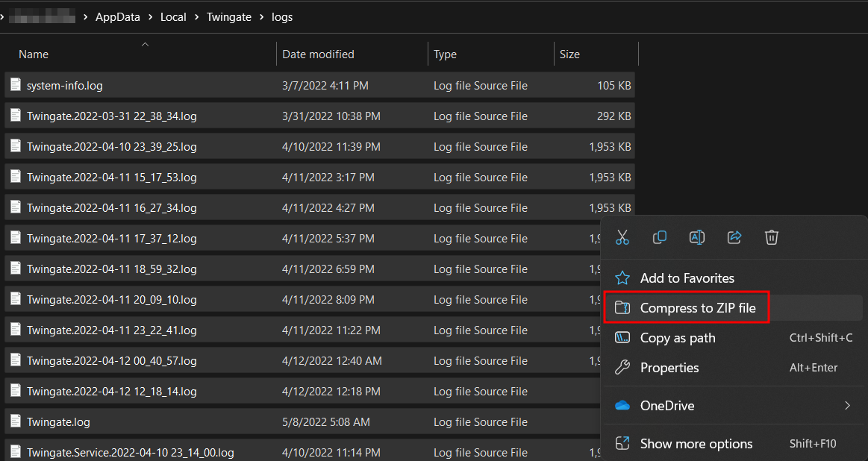868x461 pixels.
Task: Sort by the Type column header
Action: coord(445,54)
